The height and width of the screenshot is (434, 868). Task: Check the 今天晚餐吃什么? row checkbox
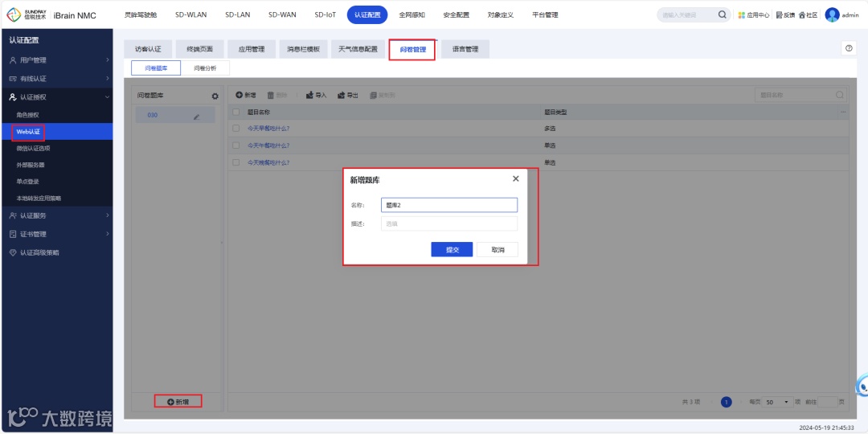(235, 162)
